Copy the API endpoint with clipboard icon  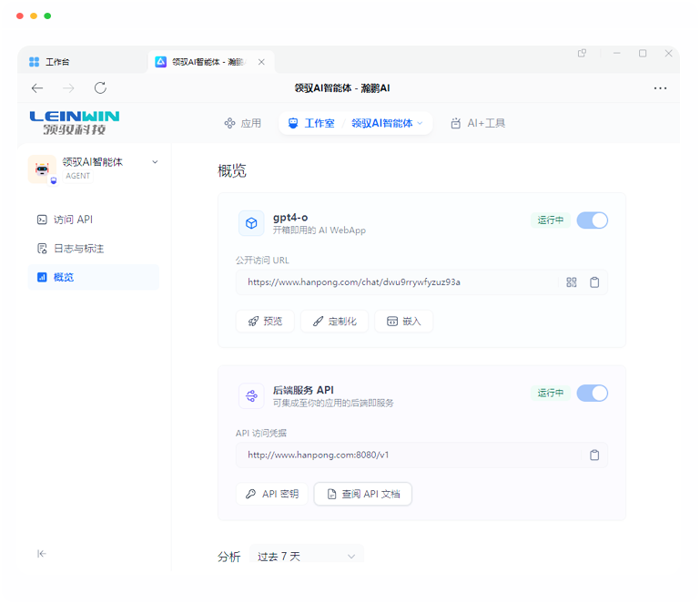(x=594, y=455)
